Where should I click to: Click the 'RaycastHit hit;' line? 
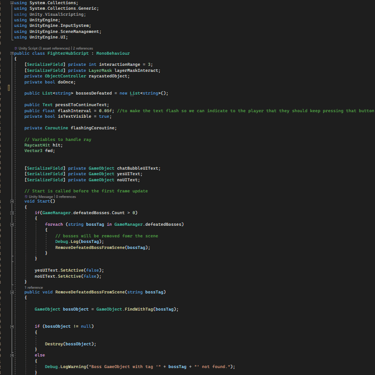43,145
